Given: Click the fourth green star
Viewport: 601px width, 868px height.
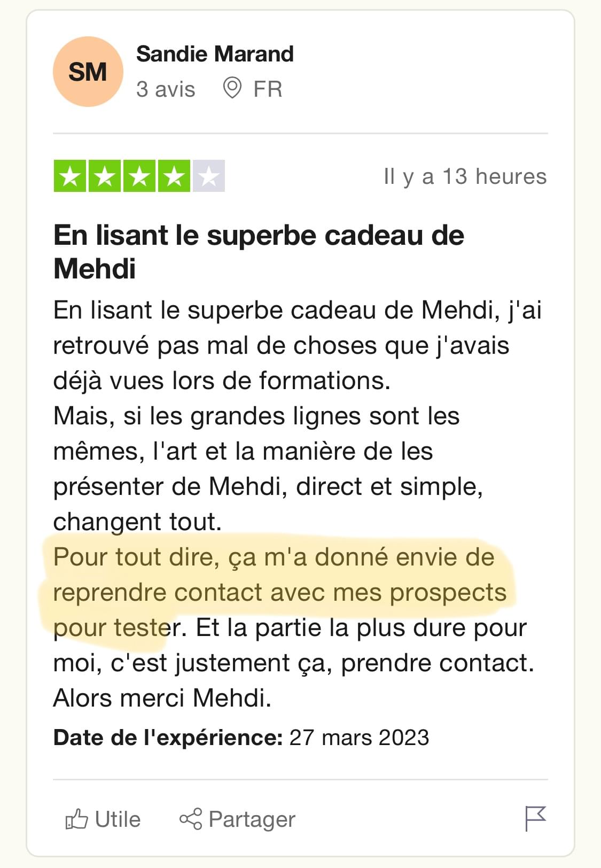Looking at the screenshot, I should [x=174, y=176].
